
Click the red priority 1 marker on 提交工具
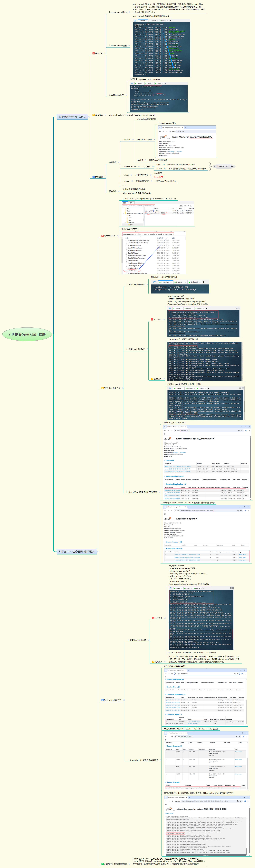(x=94, y=53)
